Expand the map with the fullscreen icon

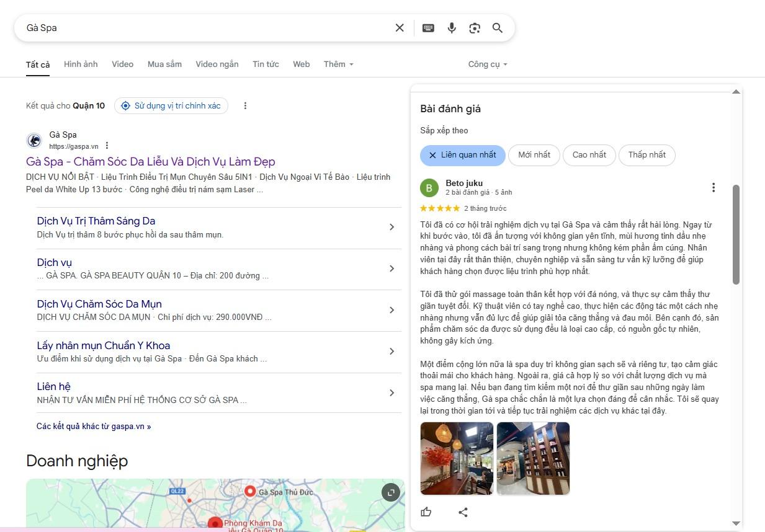tap(390, 493)
